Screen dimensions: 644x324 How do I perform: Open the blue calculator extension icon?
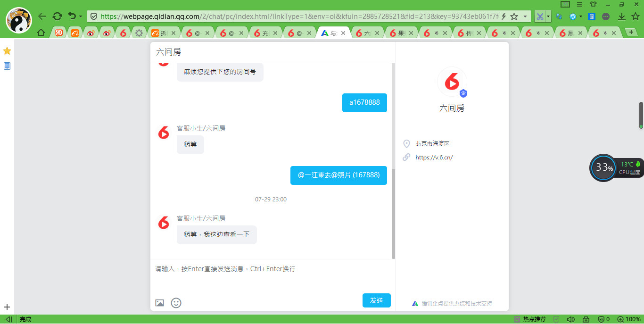[592, 17]
